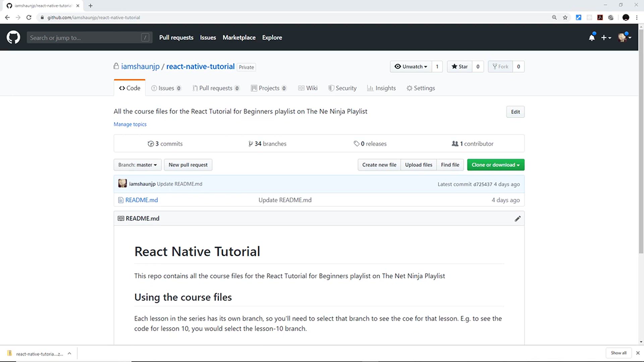View the 34 branches
The width and height of the screenshot is (644, 362).
point(267,143)
